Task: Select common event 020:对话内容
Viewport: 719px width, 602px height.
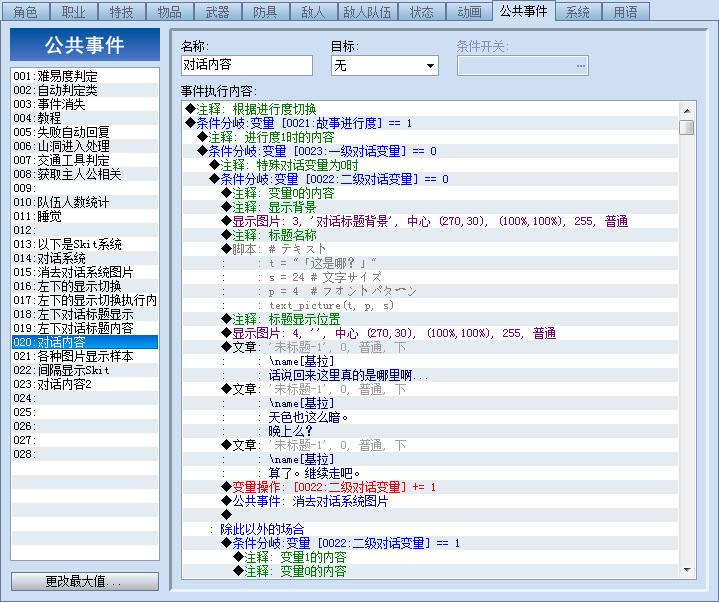Action: coord(85,342)
